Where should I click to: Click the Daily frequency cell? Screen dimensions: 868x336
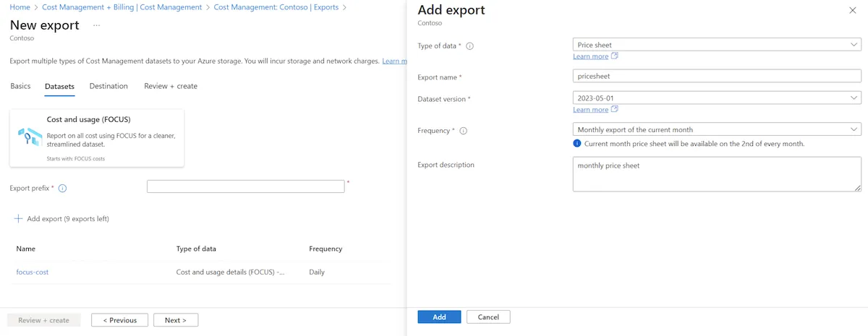tap(317, 272)
